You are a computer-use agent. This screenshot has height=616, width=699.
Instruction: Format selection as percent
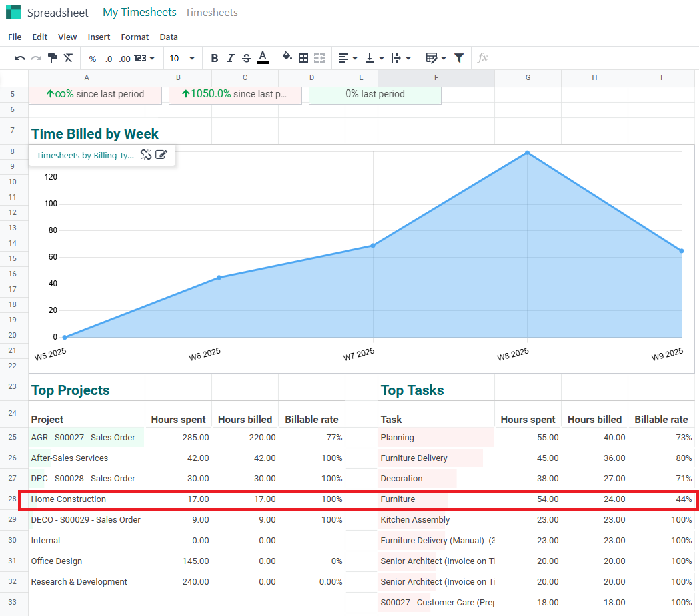[92, 59]
